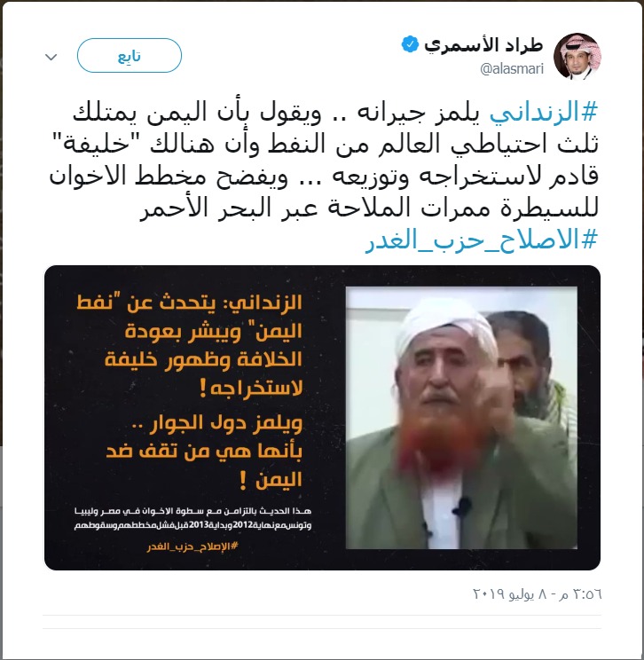
Task: Click the lapel microphone on the man's jacket
Action: tap(461, 506)
